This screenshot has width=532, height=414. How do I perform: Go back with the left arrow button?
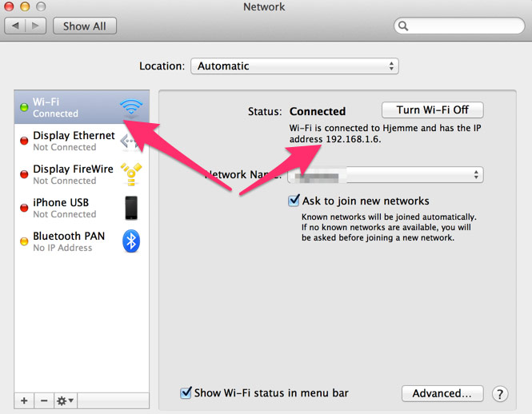(15, 26)
